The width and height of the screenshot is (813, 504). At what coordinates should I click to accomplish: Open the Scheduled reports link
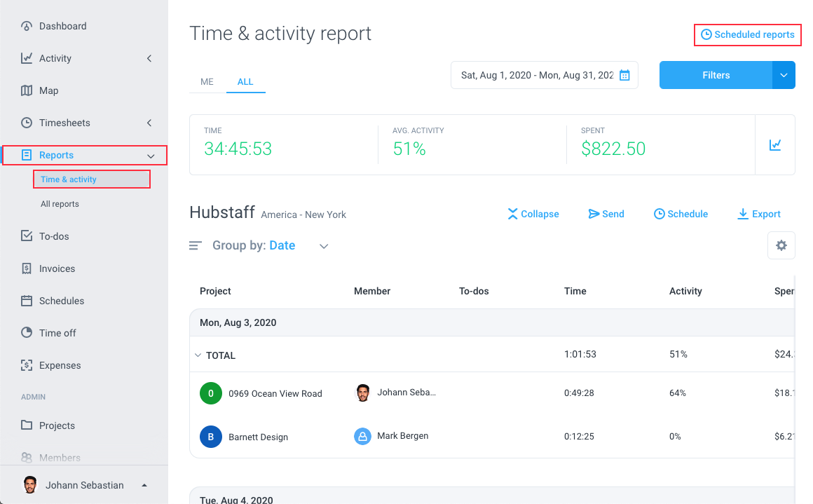coord(748,34)
